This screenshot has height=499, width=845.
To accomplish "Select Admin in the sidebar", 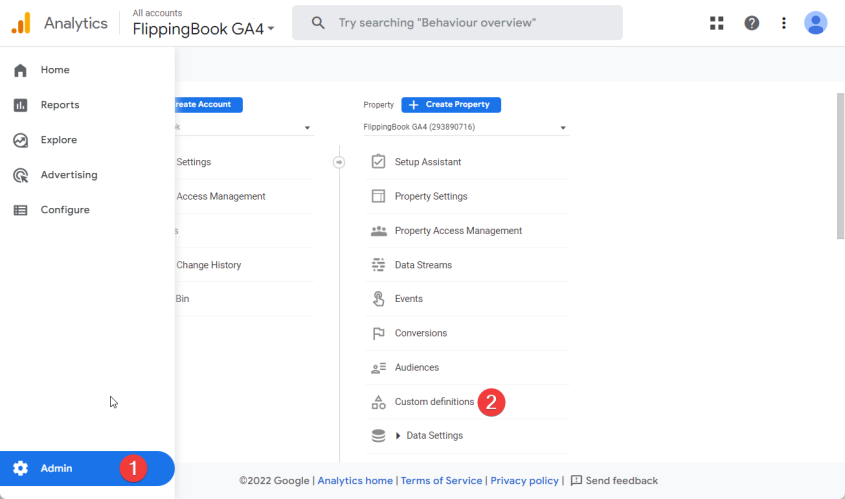I will pos(87,468).
